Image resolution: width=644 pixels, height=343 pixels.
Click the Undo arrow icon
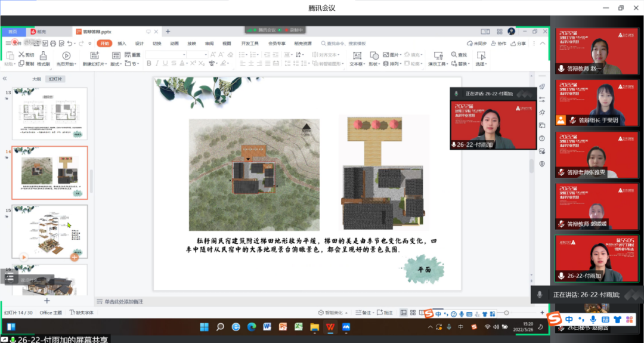tap(70, 44)
